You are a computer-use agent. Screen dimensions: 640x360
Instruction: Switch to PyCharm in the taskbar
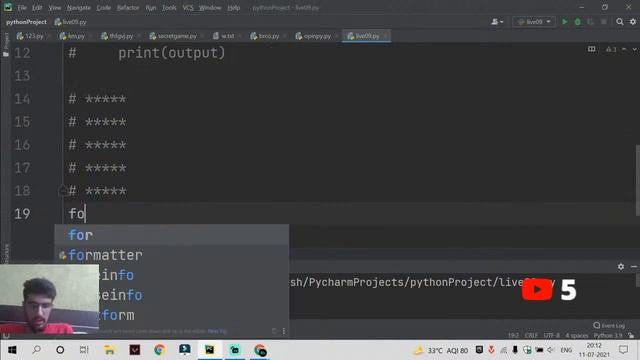pos(209,350)
